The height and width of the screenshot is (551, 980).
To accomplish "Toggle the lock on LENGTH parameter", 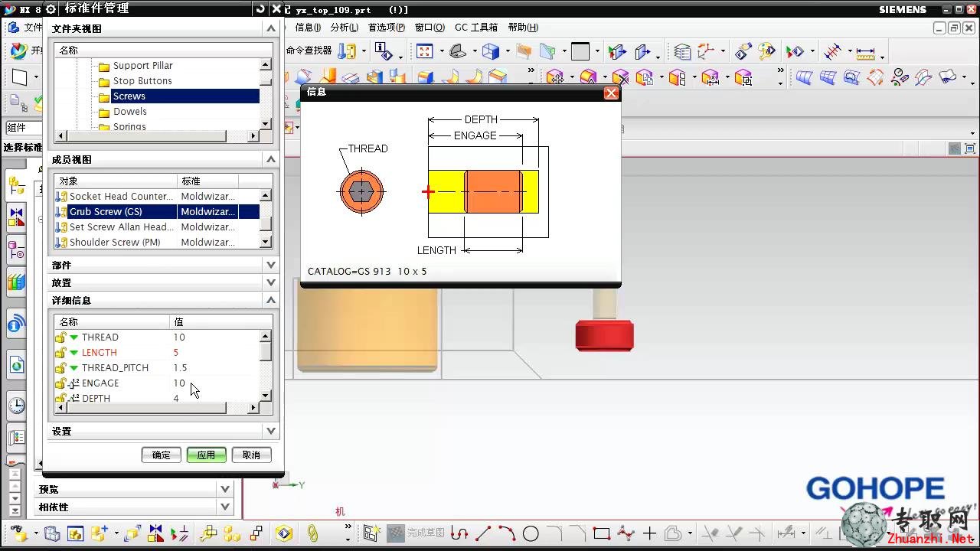I will pos(60,353).
